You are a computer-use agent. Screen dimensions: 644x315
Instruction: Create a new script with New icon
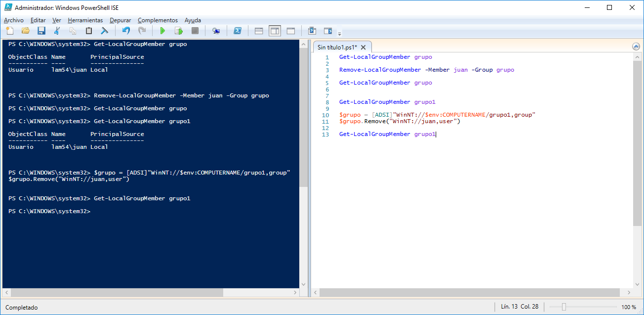point(9,31)
